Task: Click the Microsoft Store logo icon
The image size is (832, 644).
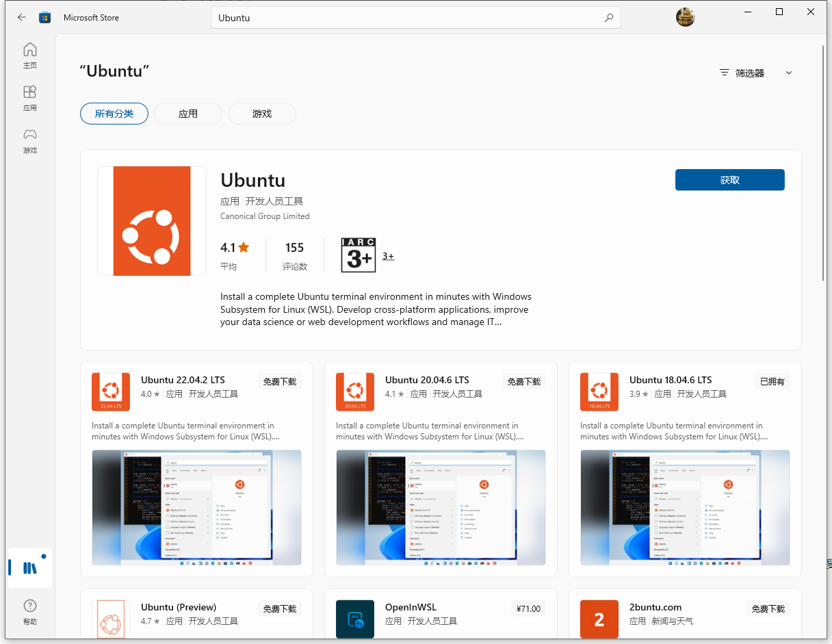Action: tap(44, 17)
